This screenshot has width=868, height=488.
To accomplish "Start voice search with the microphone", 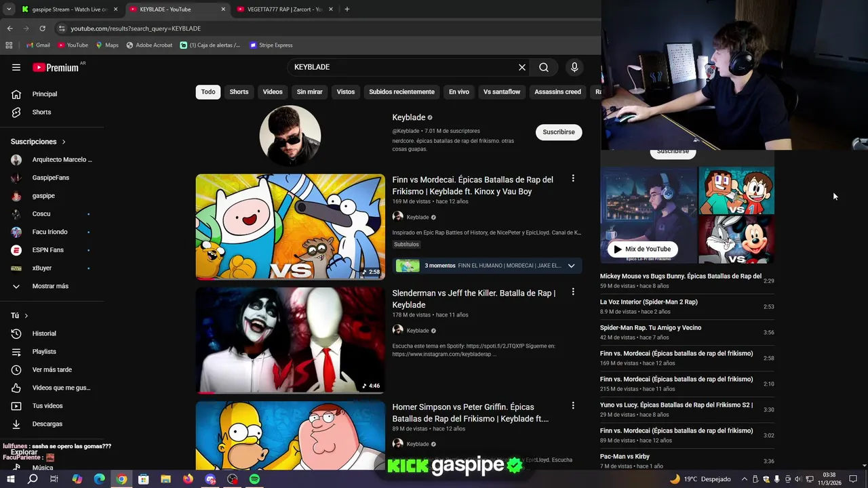I will [574, 67].
